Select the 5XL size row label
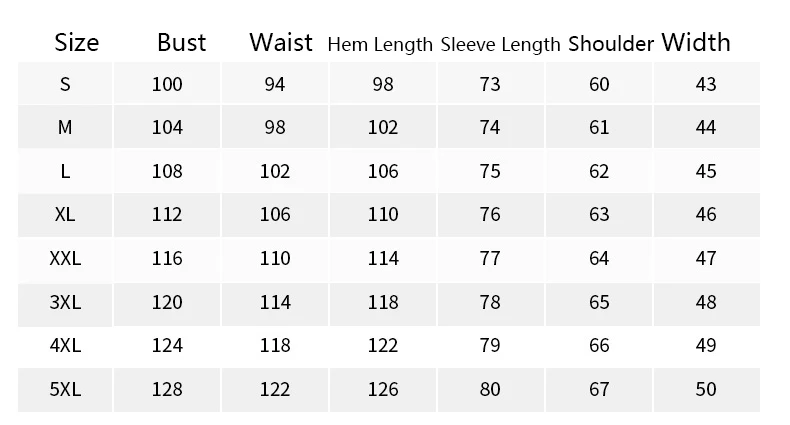790x425 pixels. coord(65,388)
